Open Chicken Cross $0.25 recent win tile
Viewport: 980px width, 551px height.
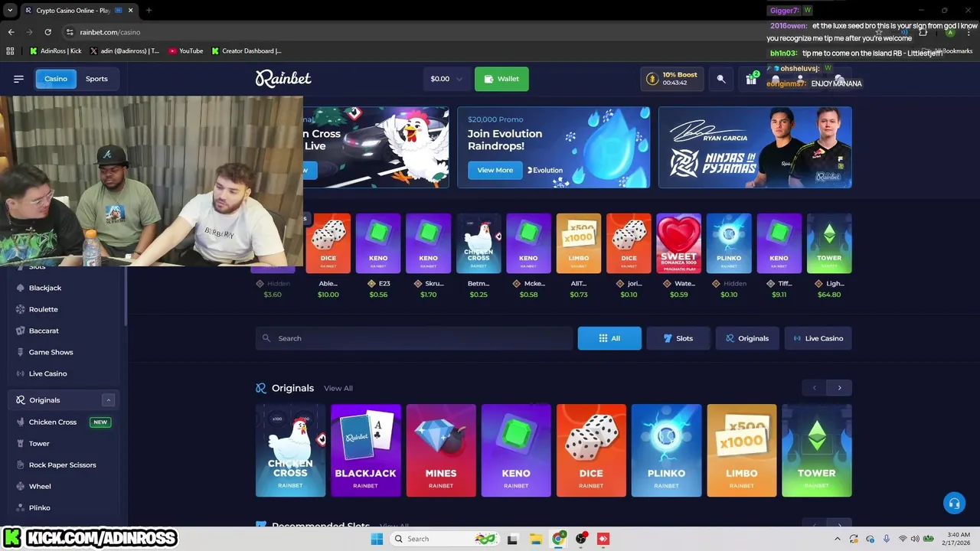[479, 243]
